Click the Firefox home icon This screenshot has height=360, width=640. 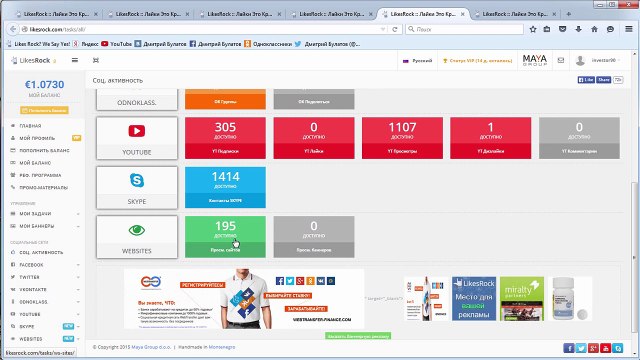[594, 29]
